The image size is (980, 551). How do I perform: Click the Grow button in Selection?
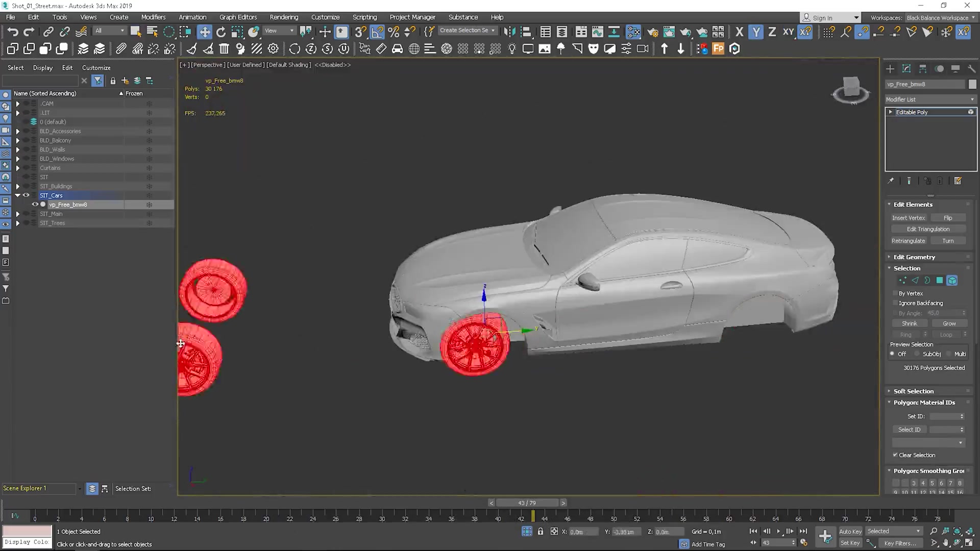coord(950,323)
